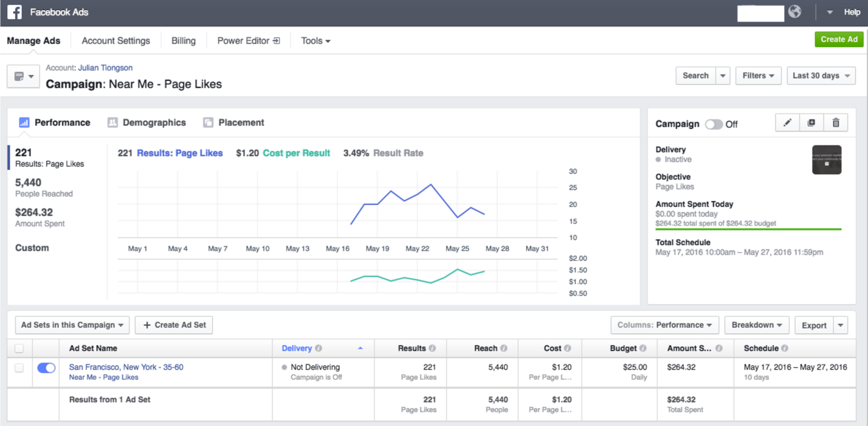Click the Reach info icon
The width and height of the screenshot is (868, 426).
504,348
